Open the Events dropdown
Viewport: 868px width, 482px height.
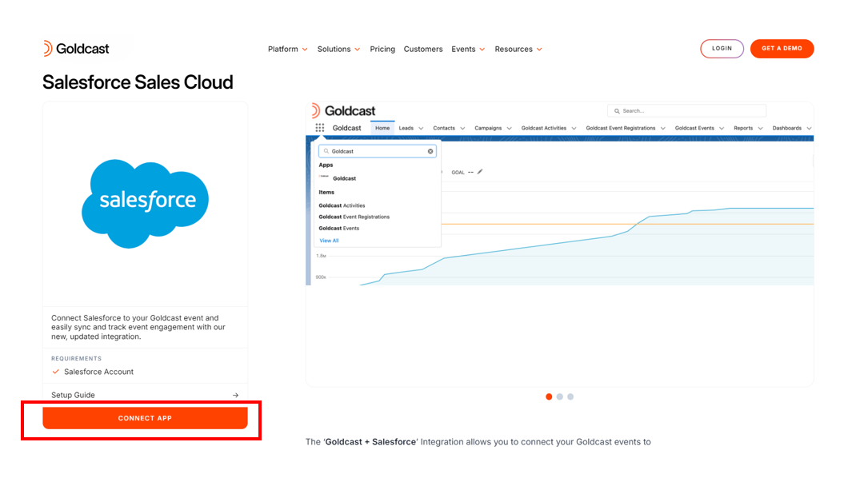[468, 50]
